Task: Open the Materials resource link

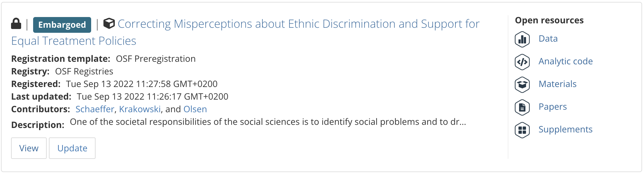Action: point(558,84)
